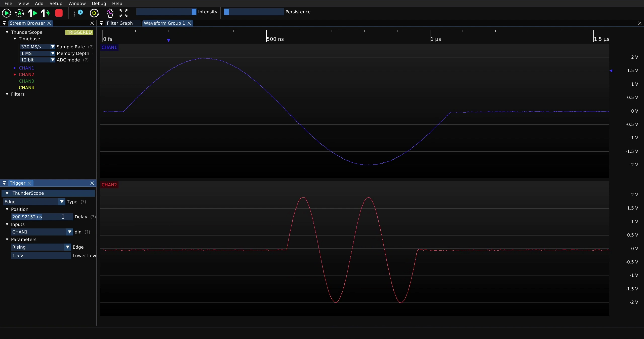Toggle fullscreen with the arrows icon
This screenshot has height=339, width=644.
click(x=124, y=13)
